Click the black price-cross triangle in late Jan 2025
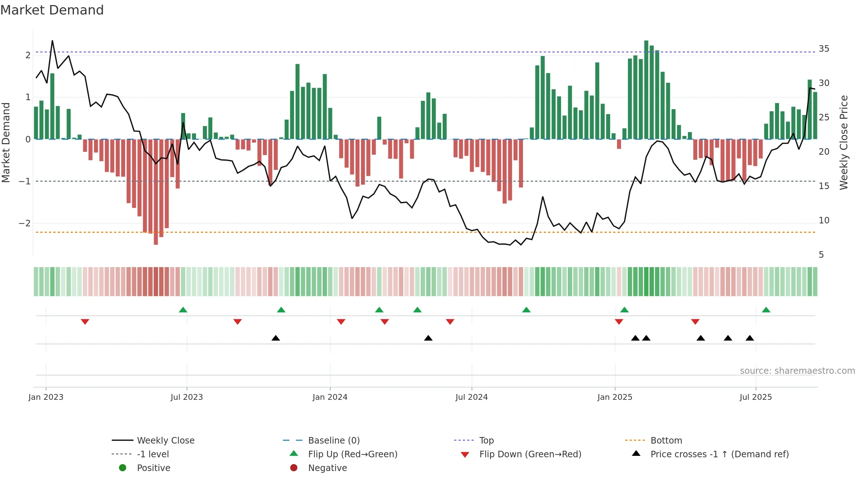Viewport: 868px width, 488px height. coord(635,338)
